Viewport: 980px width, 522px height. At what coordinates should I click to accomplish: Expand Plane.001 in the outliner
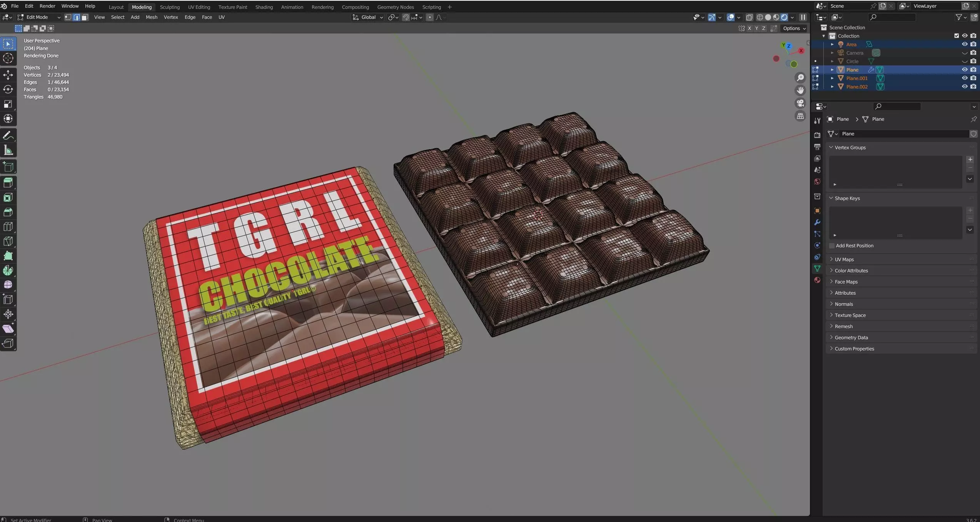tap(832, 78)
